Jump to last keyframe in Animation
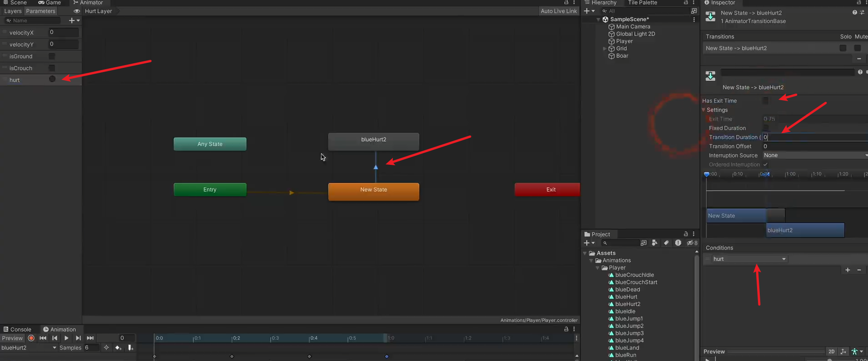This screenshot has width=868, height=361. tap(90, 338)
